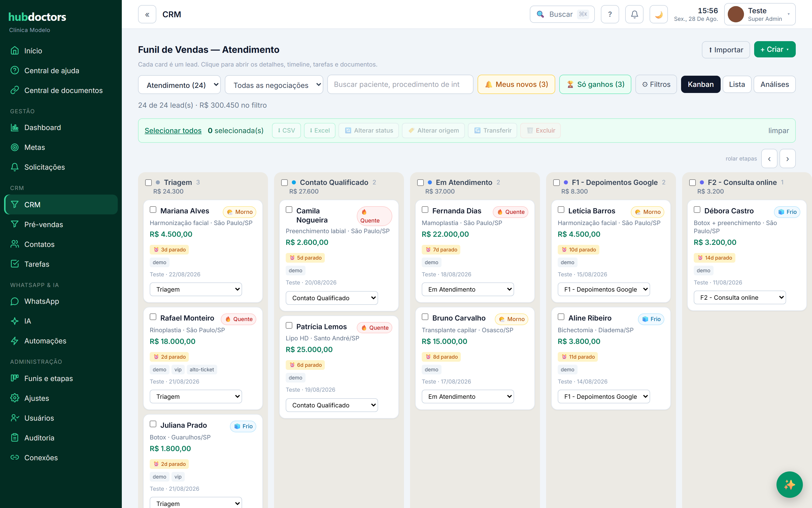The image size is (812, 508).
Task: Check the Em Atendimento column checkbox
Action: pos(420,182)
